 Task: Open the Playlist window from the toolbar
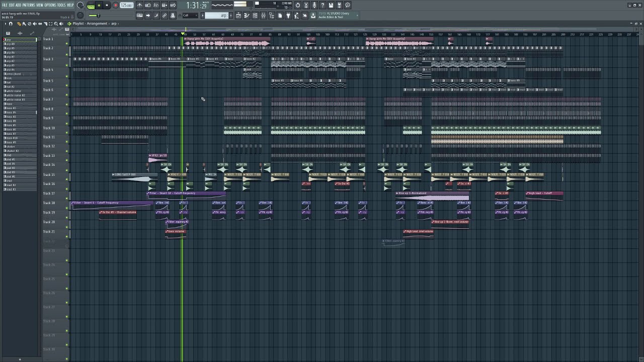[x=238, y=16]
